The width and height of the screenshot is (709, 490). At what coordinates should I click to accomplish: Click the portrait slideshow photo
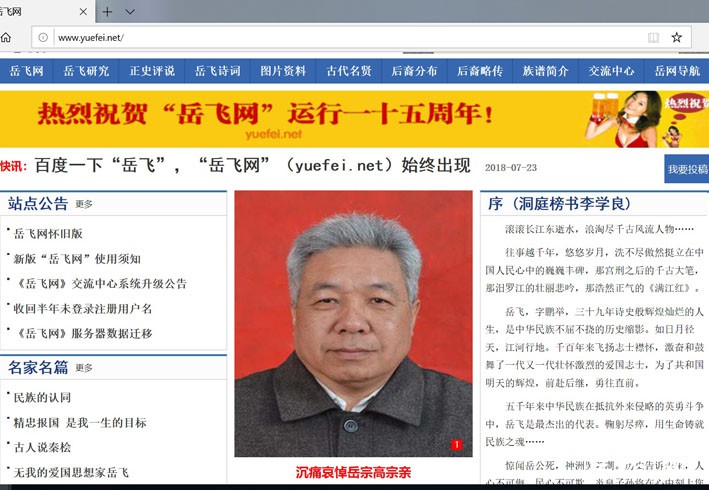point(353,324)
